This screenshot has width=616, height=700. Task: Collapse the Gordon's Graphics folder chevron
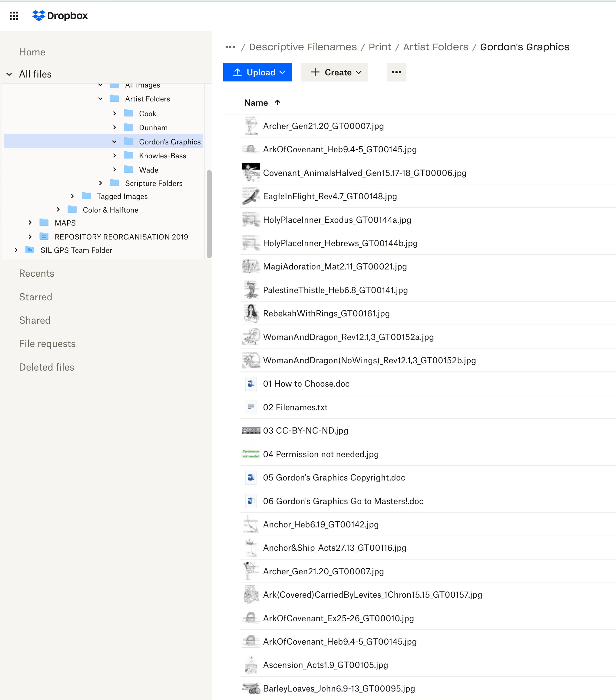114,141
